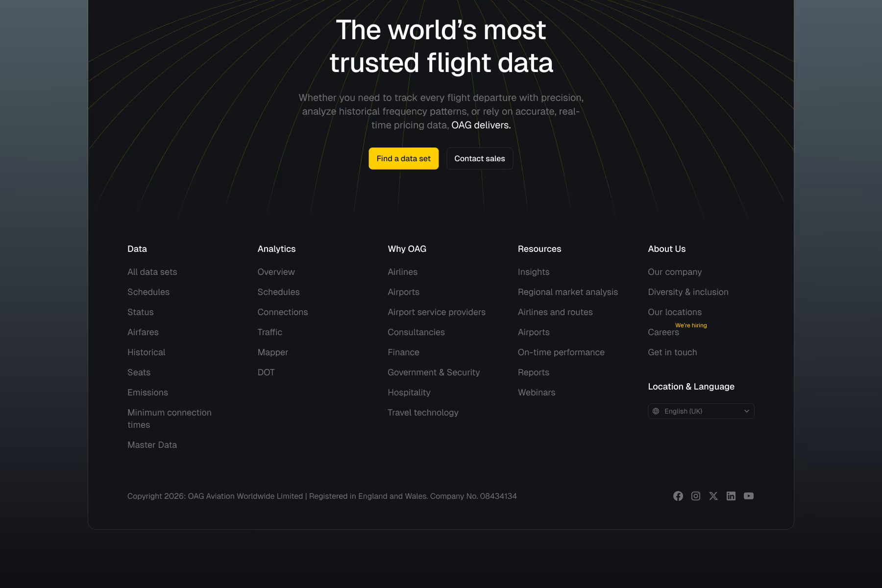Open the Airfares link
The height and width of the screenshot is (588, 882).
coord(143,332)
